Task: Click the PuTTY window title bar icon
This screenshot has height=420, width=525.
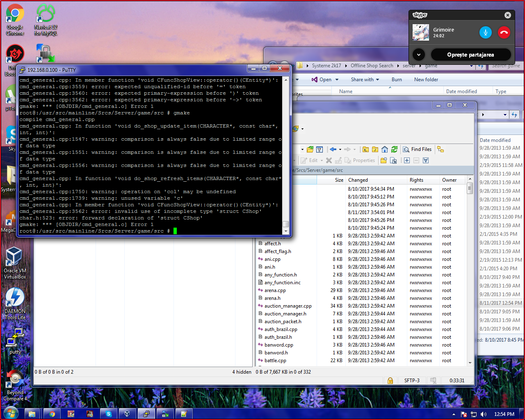Action: click(23, 70)
